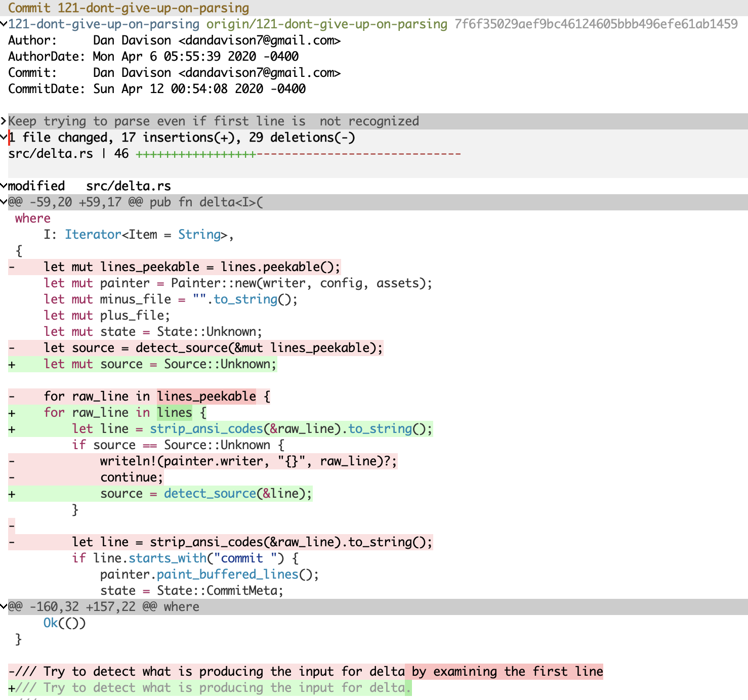748x700 pixels.
Task: Click the commit hash 7f6f35029aef9bc46124605bbb496efe61ab1459
Action: click(596, 24)
